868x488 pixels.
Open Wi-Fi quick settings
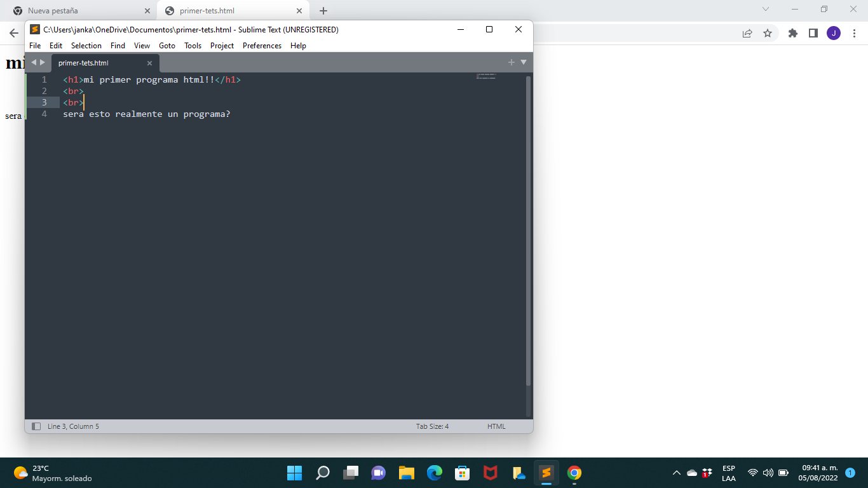click(753, 473)
